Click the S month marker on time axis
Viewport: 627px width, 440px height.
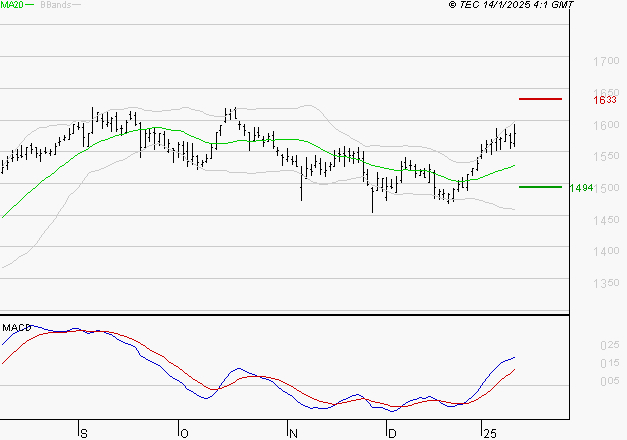pos(84,434)
